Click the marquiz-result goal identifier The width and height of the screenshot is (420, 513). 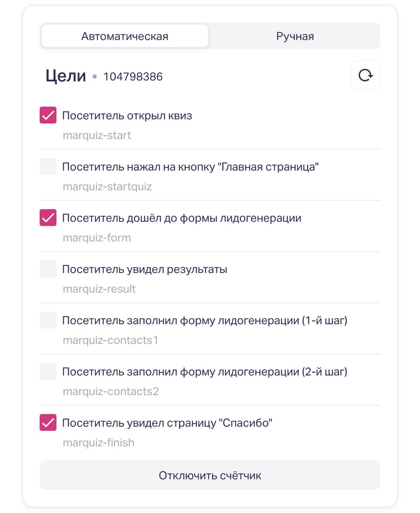click(99, 289)
